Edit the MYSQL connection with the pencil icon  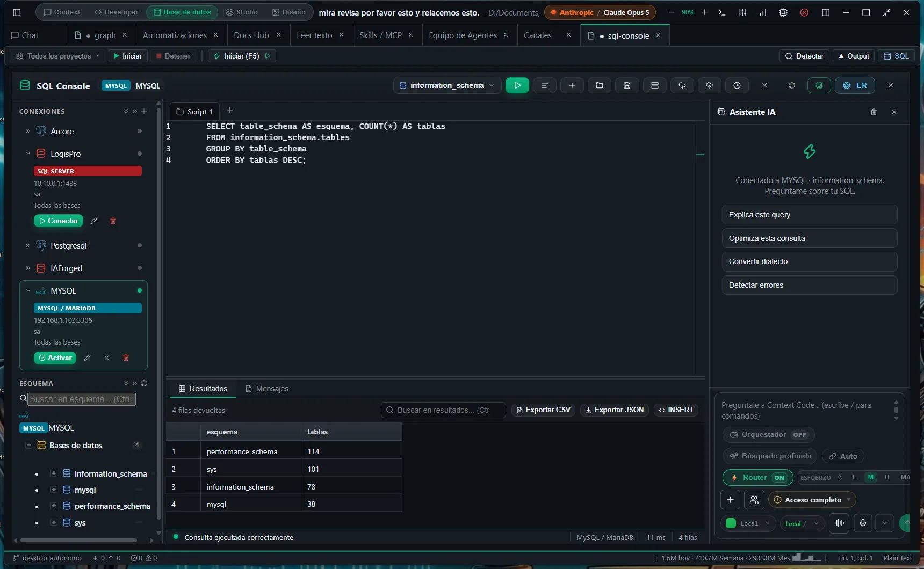pos(87,358)
